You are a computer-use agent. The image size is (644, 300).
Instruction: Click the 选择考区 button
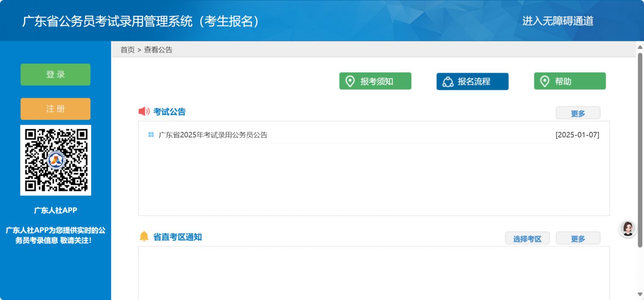(527, 238)
